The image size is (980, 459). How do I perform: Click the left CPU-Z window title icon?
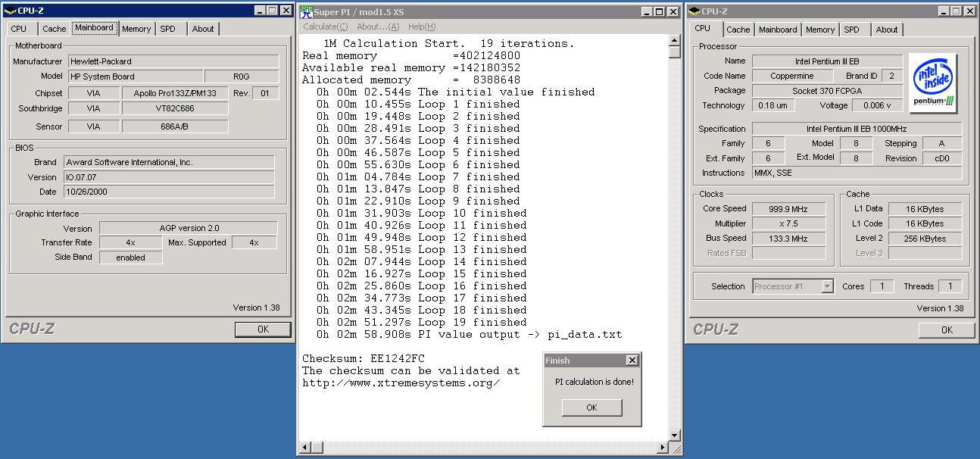(10, 11)
